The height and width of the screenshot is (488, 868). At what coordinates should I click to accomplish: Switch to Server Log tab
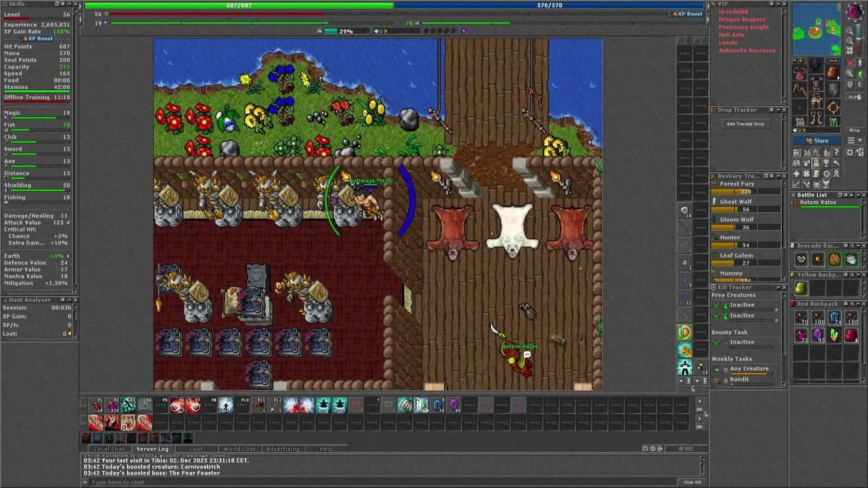(153, 449)
